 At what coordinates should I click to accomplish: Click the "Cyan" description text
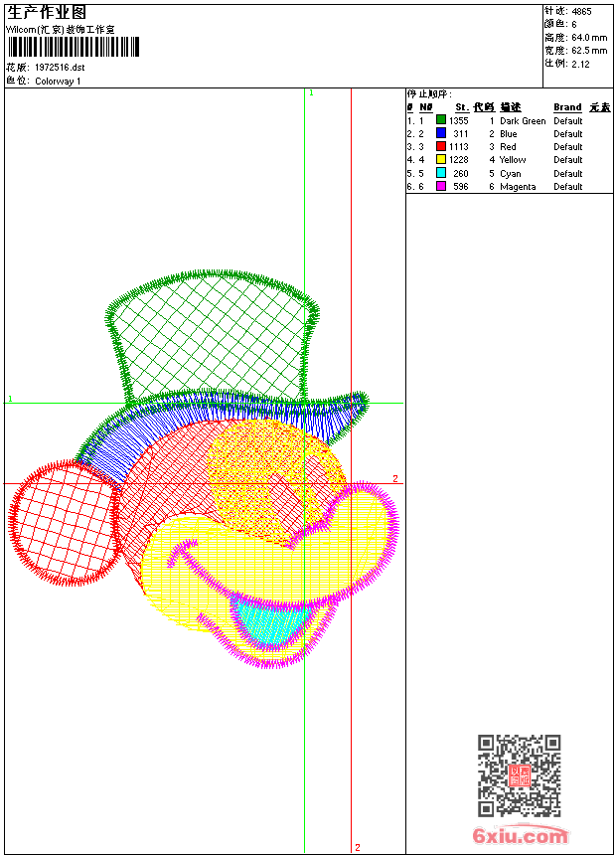click(x=511, y=173)
